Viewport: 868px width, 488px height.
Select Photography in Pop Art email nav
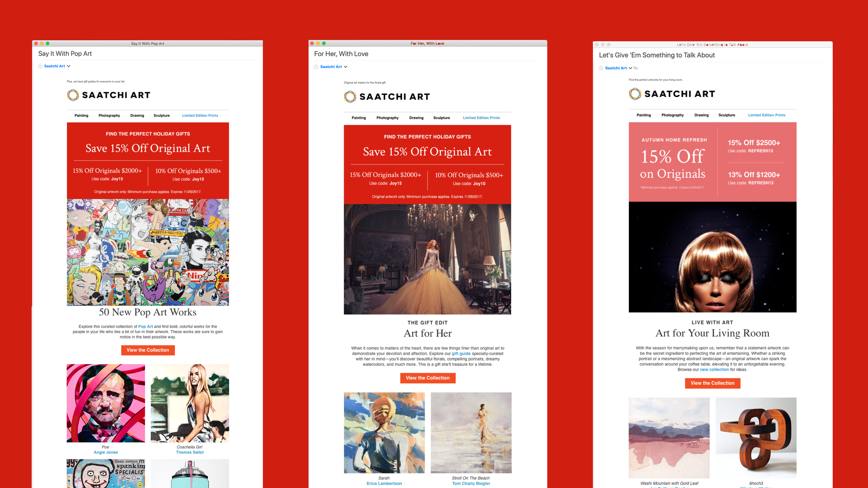pyautogui.click(x=109, y=116)
